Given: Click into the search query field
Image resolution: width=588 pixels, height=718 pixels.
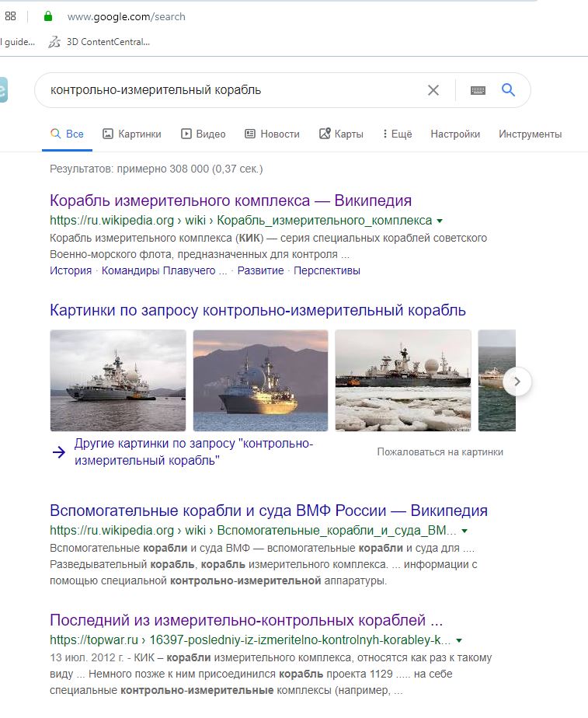Looking at the screenshot, I should tap(233, 90).
